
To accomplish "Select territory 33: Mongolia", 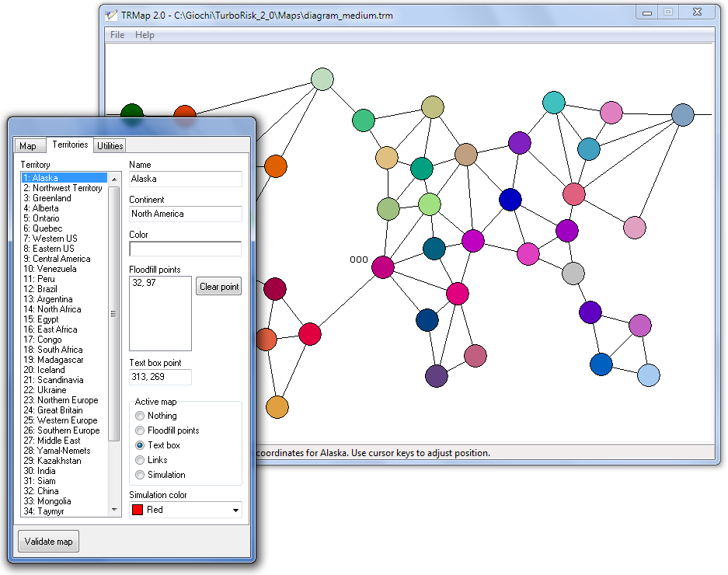I will coord(64,501).
